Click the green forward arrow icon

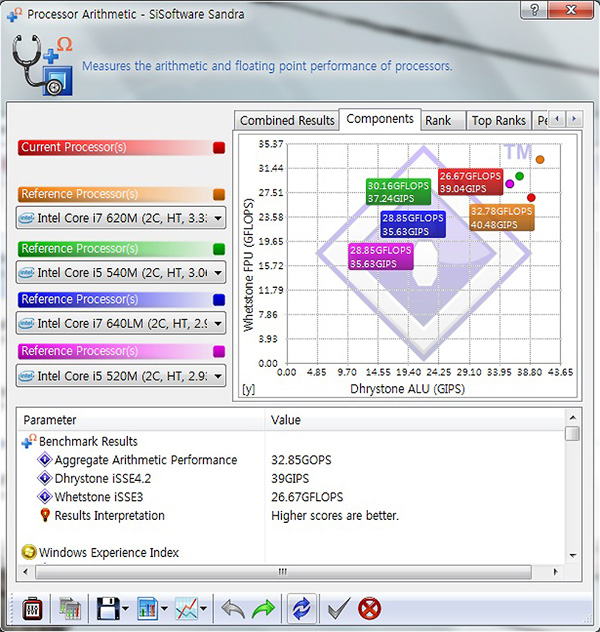[263, 609]
